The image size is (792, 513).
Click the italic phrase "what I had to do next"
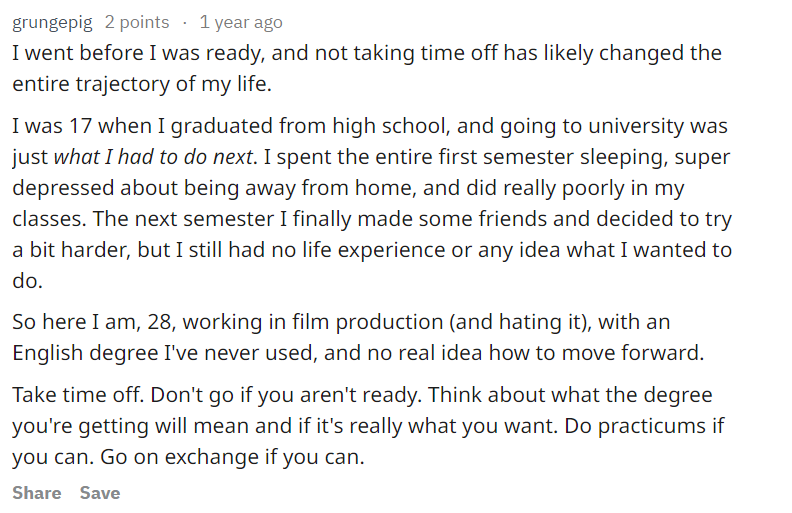[154, 156]
